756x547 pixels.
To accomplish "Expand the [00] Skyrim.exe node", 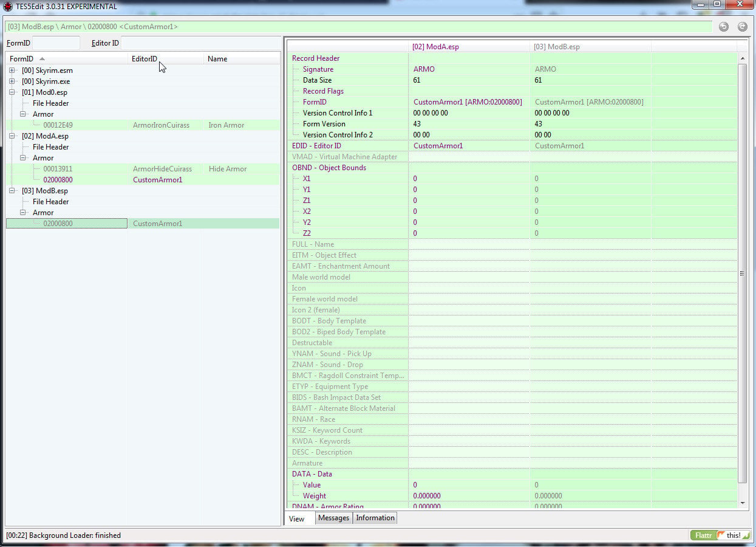I will coord(12,81).
